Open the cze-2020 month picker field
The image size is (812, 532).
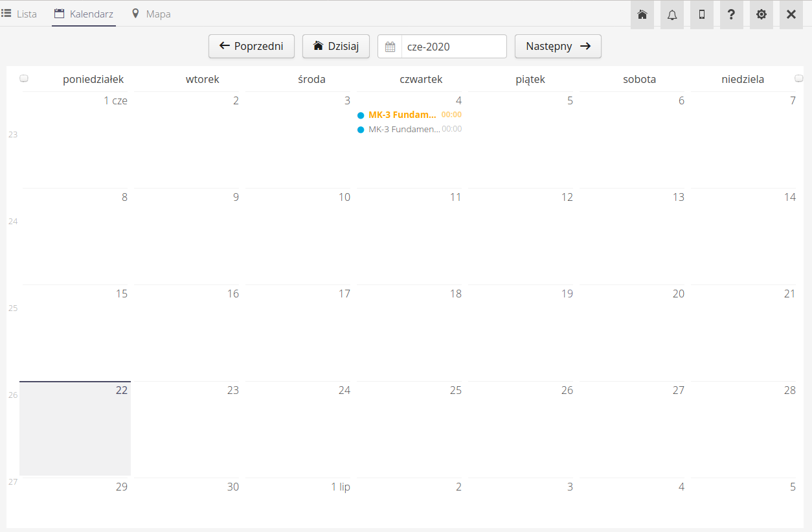tap(453, 47)
